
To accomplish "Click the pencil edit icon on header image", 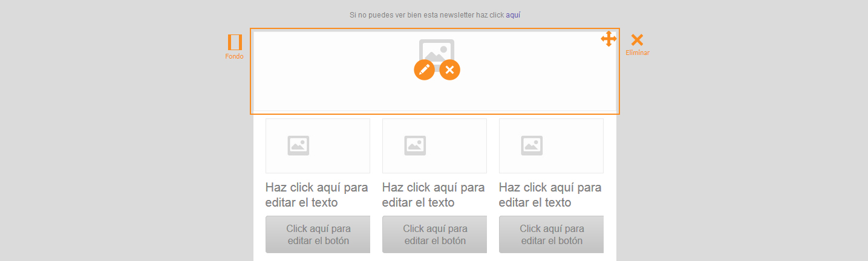I will click(x=424, y=70).
